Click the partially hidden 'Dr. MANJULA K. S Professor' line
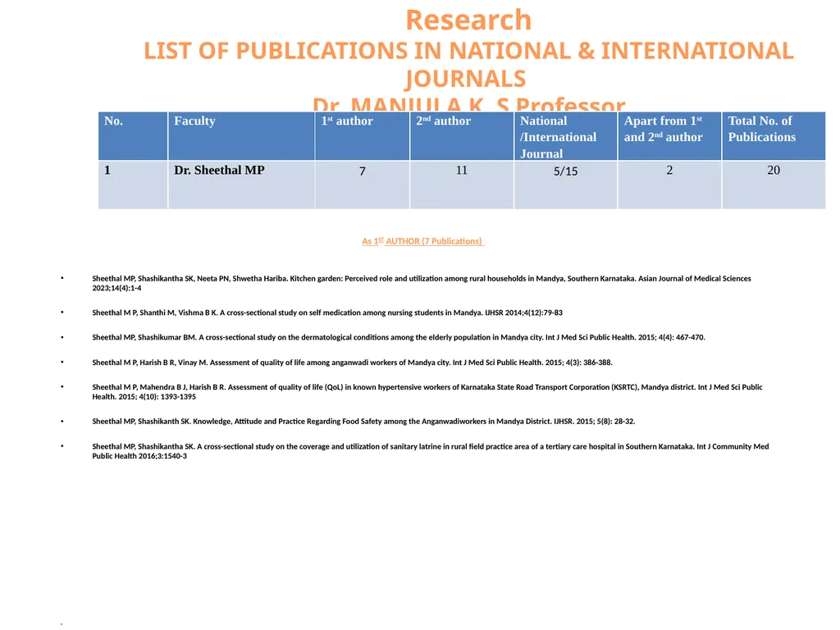 point(468,103)
